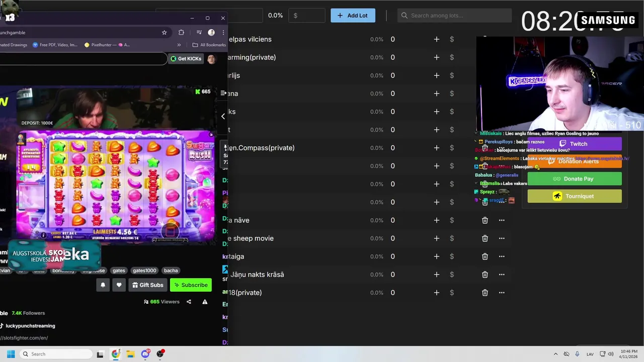Click the Tourniquet integration button
The height and width of the screenshot is (362, 644).
575,196
